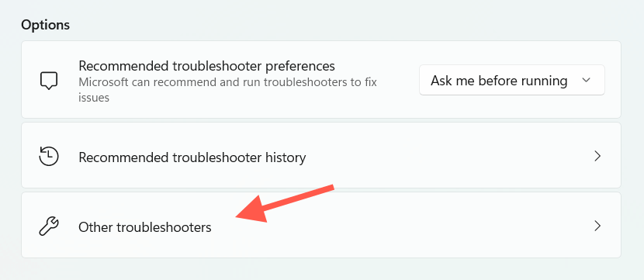Expand the Recommended troubleshooter history entry
Viewport: 644px width, 280px height.
click(x=320, y=155)
